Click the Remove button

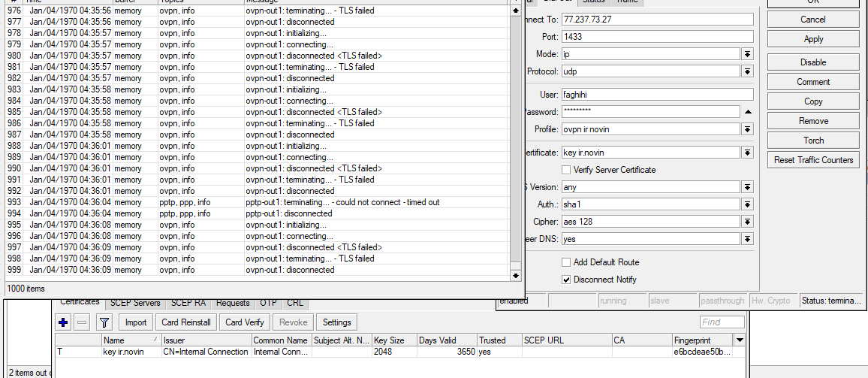(x=813, y=121)
